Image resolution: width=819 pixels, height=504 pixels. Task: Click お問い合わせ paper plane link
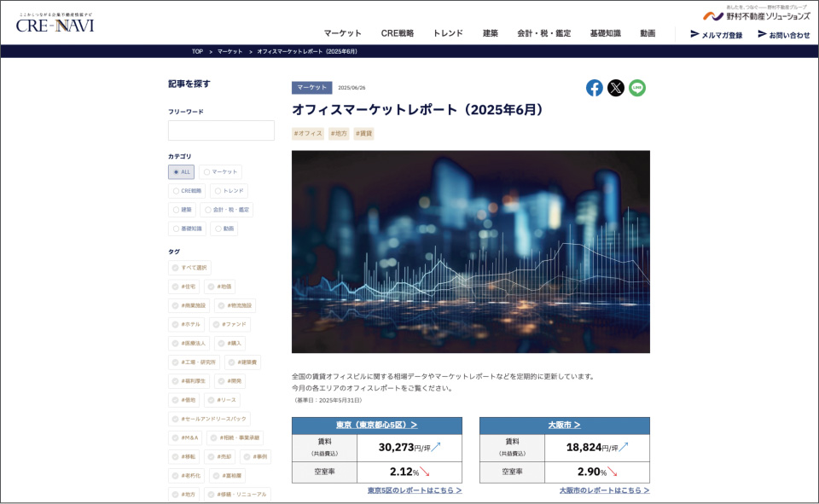783,35
